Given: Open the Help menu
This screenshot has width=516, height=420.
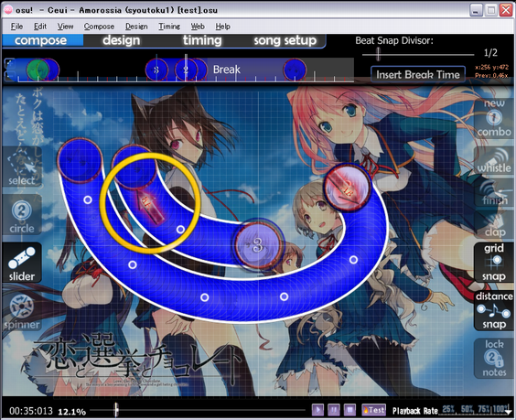Looking at the screenshot, I should pyautogui.click(x=223, y=27).
